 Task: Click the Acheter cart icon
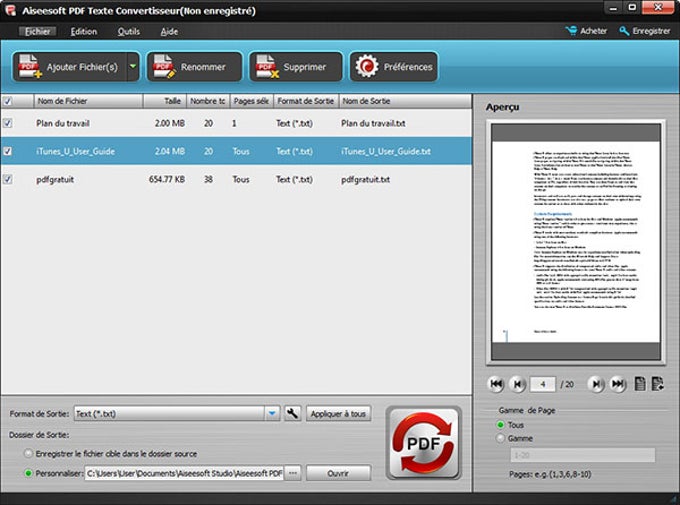572,31
